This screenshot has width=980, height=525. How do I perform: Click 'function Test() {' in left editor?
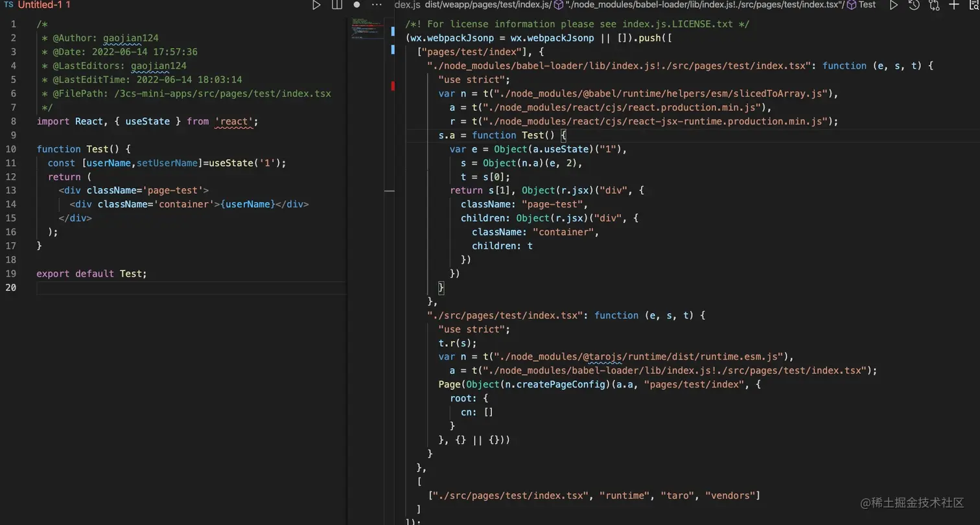click(x=84, y=149)
